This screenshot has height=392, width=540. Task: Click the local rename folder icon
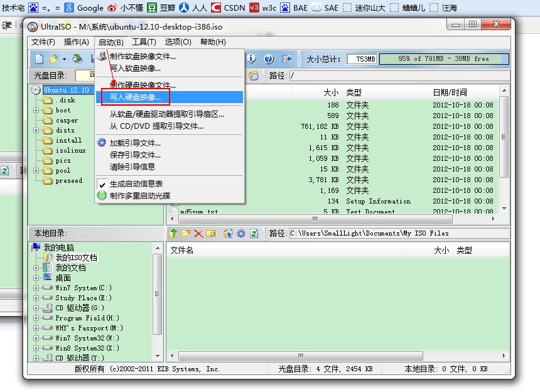(211, 234)
